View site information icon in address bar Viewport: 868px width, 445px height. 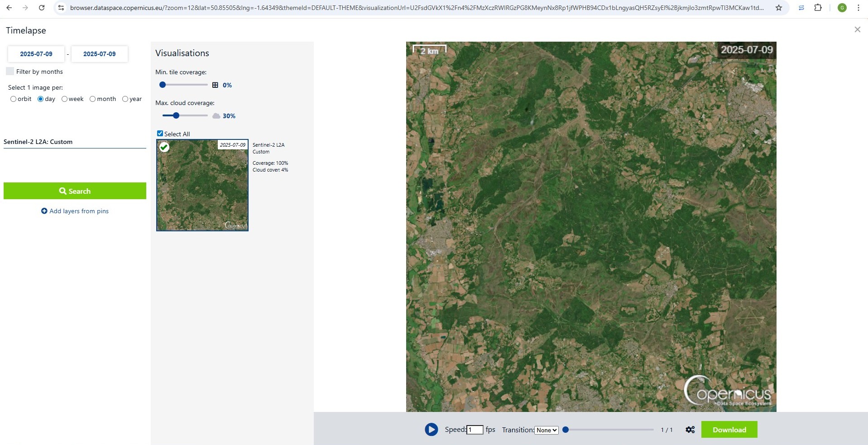[x=61, y=8]
